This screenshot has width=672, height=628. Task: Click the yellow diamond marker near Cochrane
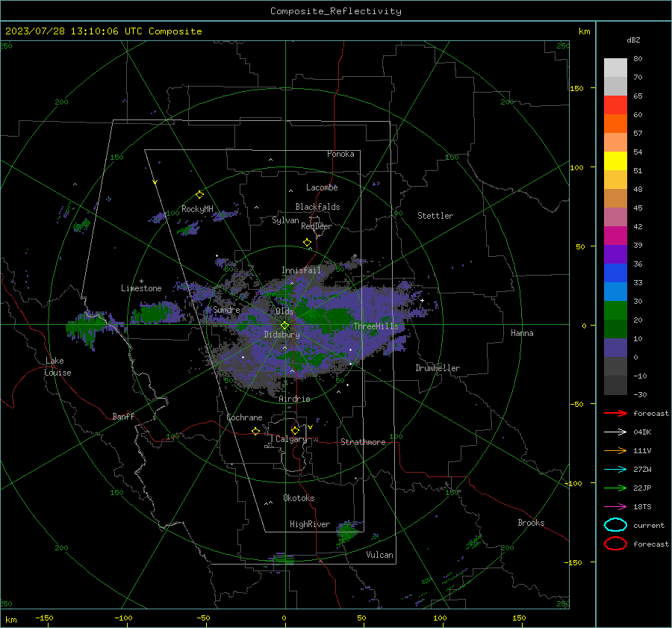(255, 431)
